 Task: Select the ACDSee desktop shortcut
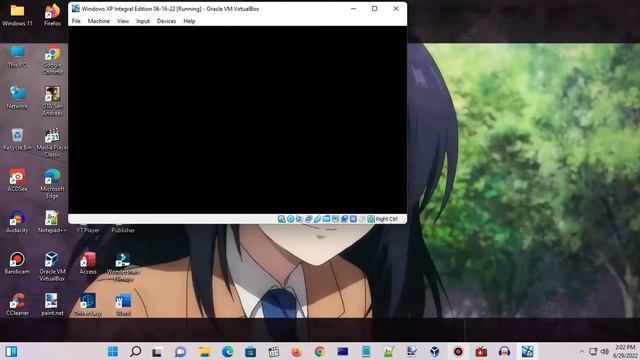[x=17, y=180]
